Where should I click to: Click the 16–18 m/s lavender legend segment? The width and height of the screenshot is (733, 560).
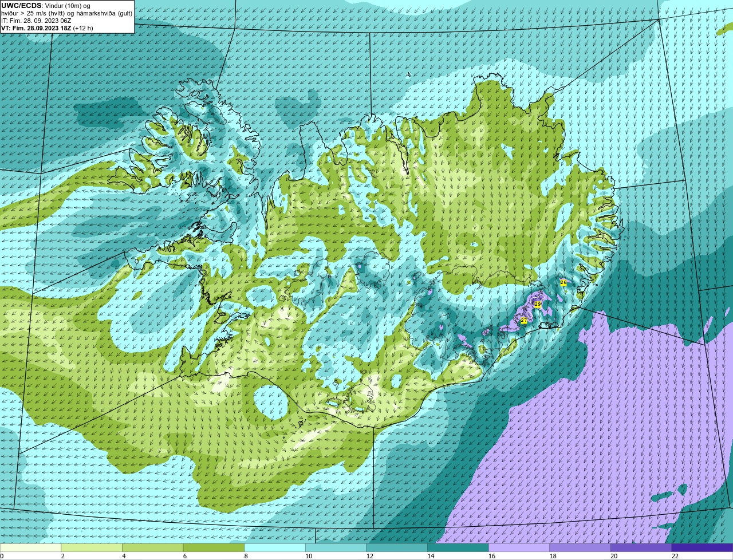pyautogui.click(x=519, y=547)
